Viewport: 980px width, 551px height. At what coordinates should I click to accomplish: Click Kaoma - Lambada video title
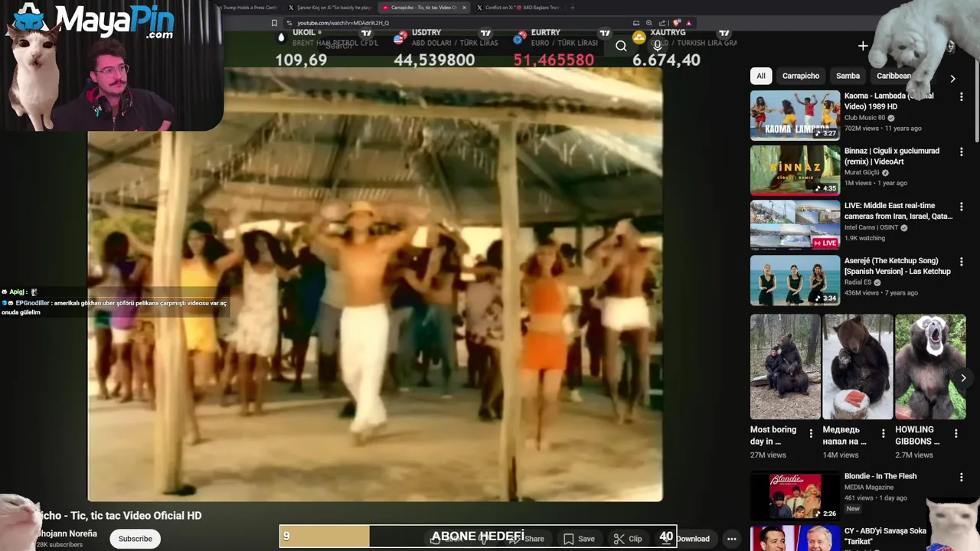(889, 101)
